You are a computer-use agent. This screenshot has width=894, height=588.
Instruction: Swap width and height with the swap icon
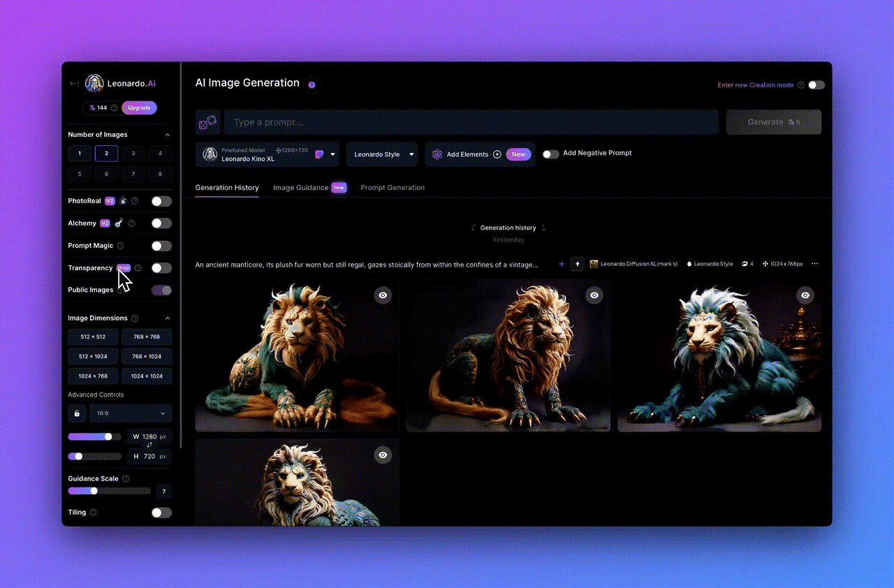[x=149, y=445]
